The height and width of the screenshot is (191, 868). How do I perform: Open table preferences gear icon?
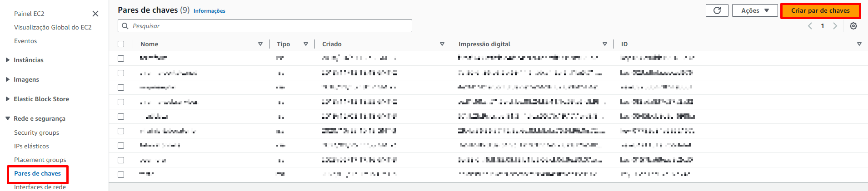pos(853,26)
